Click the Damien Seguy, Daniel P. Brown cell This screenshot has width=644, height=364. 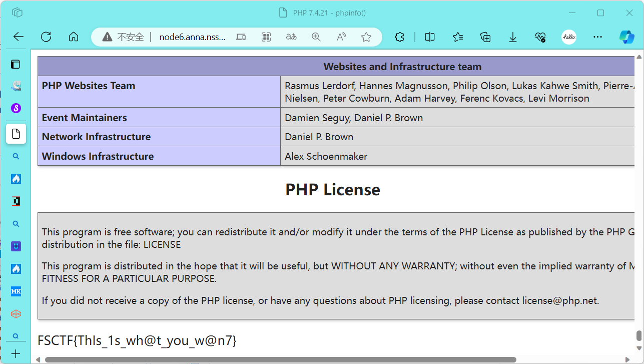point(458,118)
